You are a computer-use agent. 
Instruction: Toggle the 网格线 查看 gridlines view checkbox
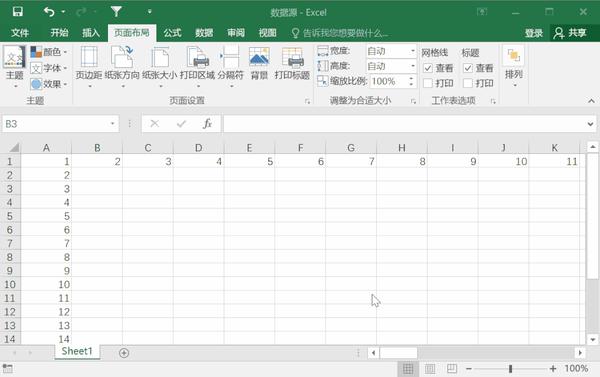tap(428, 68)
